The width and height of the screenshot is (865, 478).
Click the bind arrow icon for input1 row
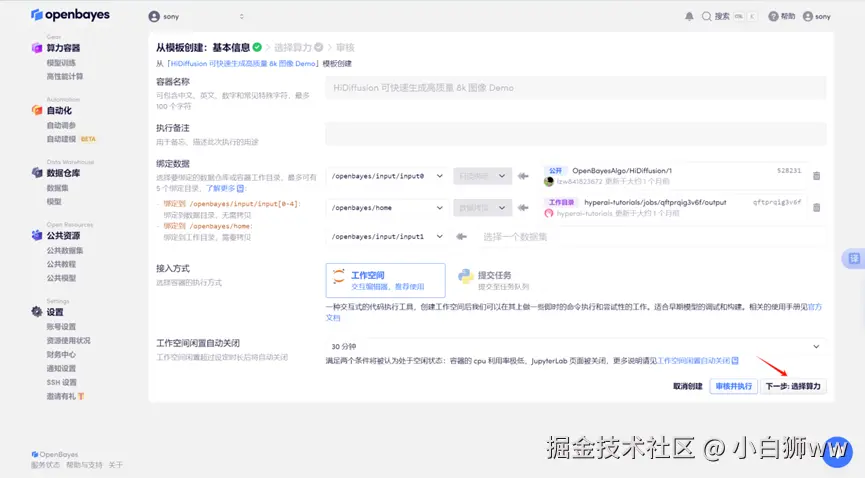coord(461,237)
